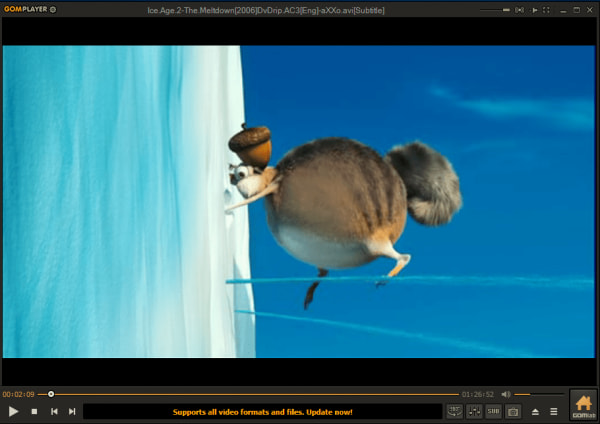The width and height of the screenshot is (600, 424).
Task: Click the settings gear beside GOM Player logo
Action: coord(53,9)
